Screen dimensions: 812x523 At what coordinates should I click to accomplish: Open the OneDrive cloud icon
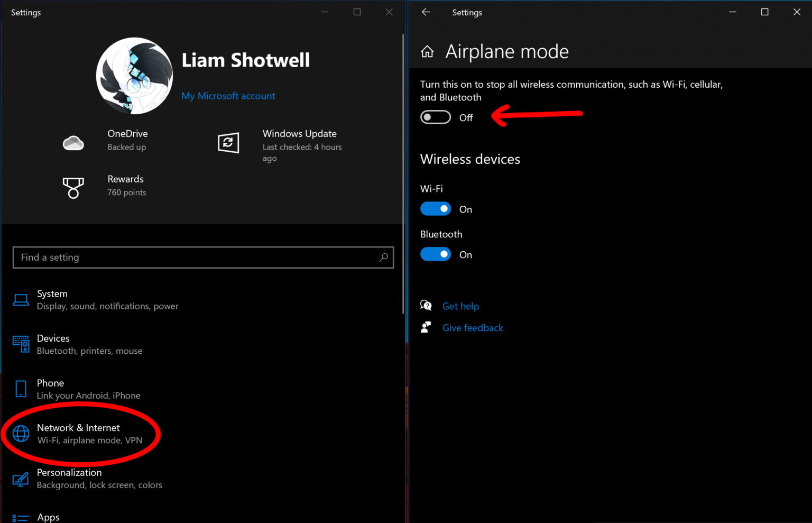click(x=73, y=142)
